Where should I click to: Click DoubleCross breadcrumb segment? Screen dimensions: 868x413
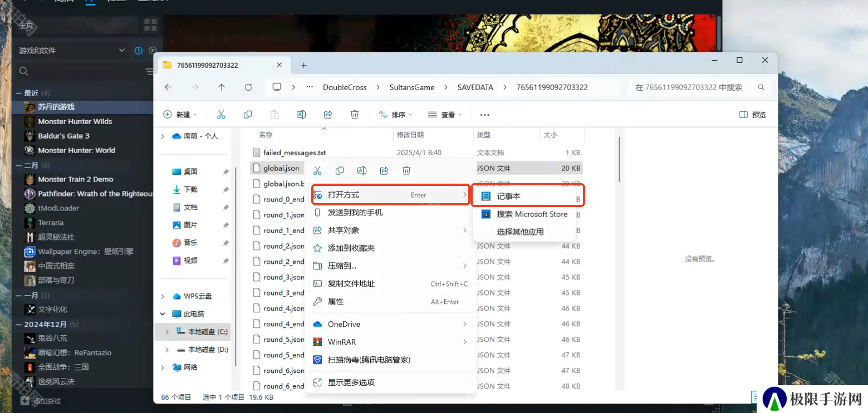pos(345,87)
